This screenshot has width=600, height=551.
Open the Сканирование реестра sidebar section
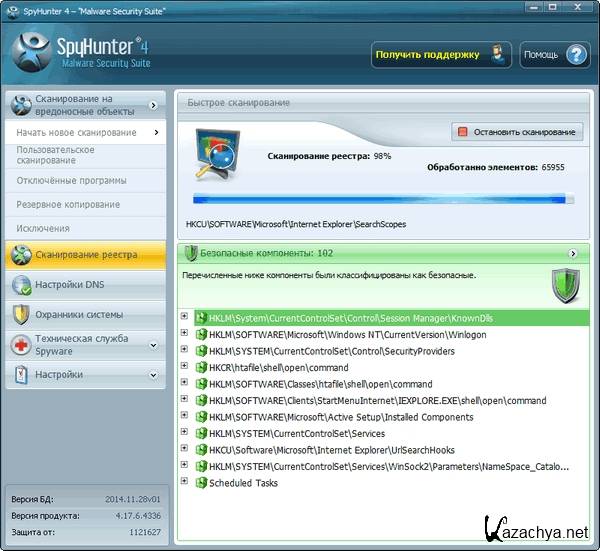pos(85,255)
